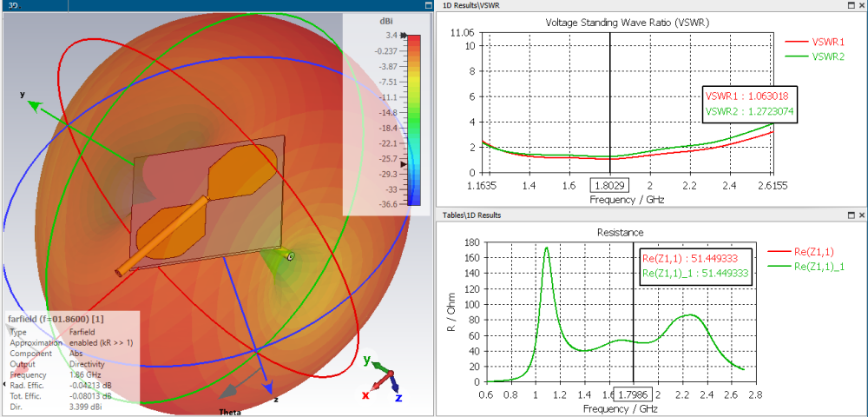Click the dBi color ramp scale bar

click(x=414, y=120)
